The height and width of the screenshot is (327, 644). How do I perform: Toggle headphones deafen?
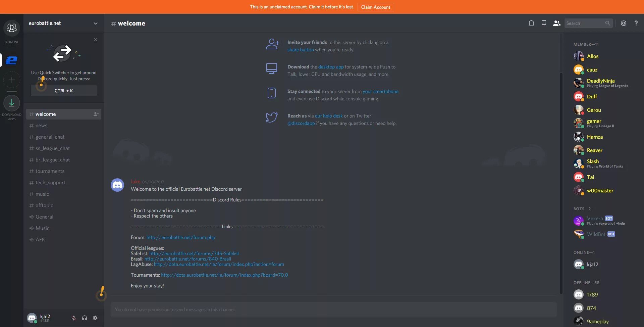click(85, 318)
